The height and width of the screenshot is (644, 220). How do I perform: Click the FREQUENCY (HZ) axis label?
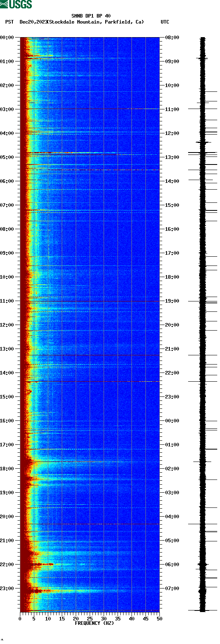tap(94, 623)
